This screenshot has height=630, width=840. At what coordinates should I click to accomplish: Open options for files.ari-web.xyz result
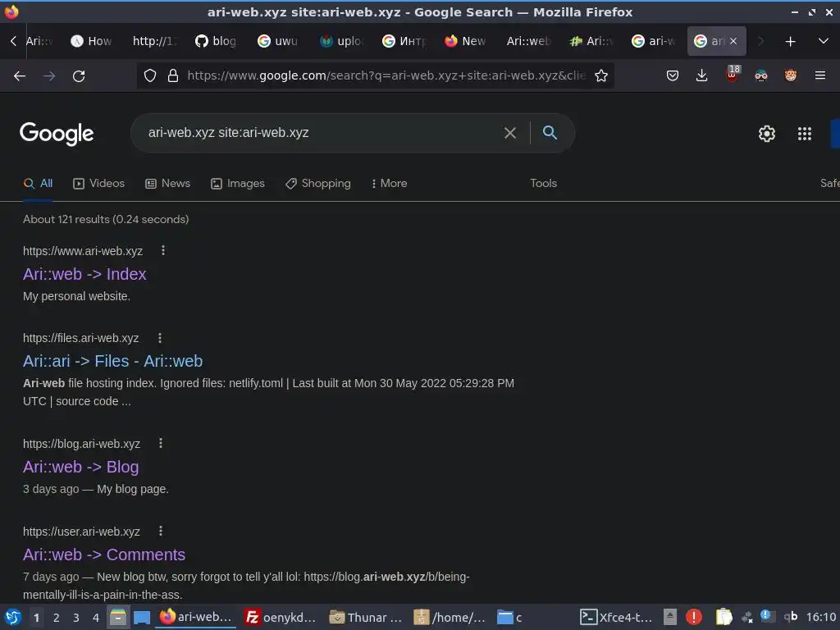(160, 337)
